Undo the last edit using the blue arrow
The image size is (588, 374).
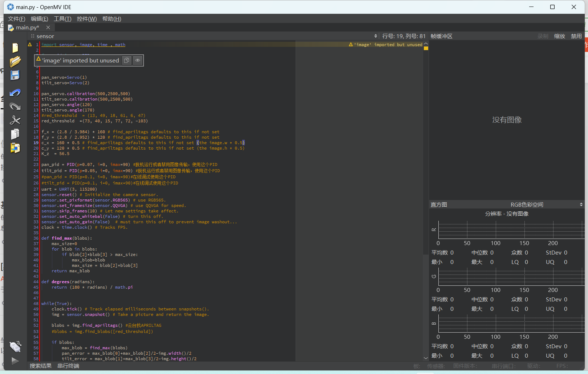(15, 93)
